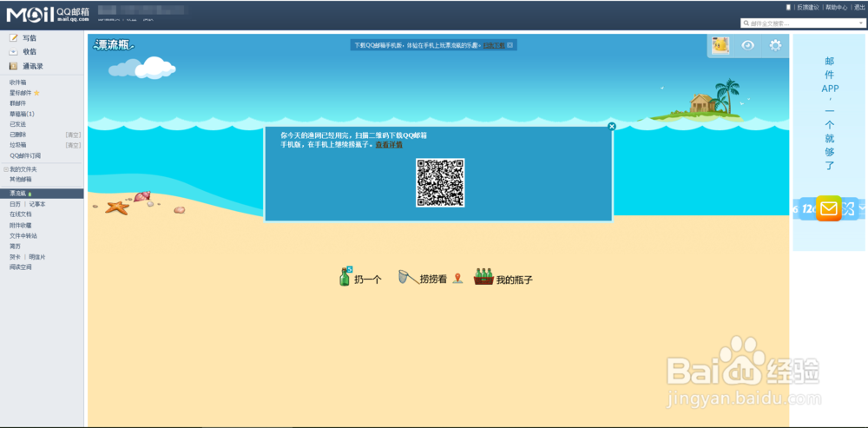Click 清空 next to 已删除
This screenshot has width=868, height=428.
pyautogui.click(x=73, y=135)
